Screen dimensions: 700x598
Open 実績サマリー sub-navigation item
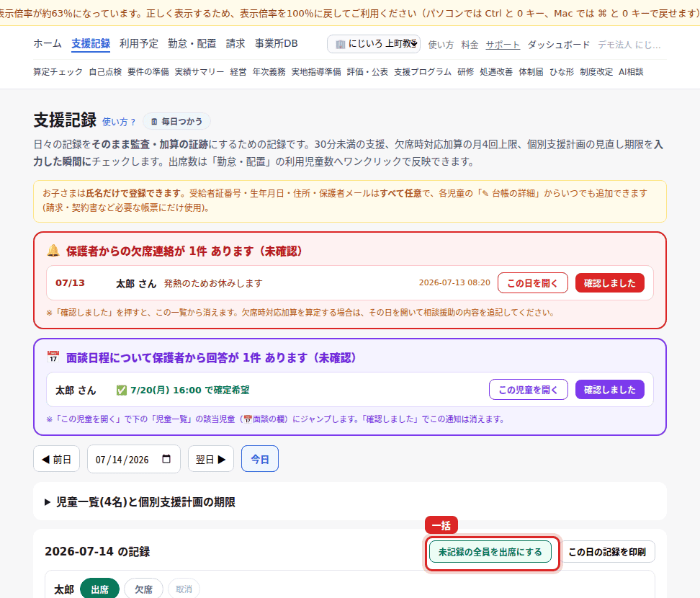199,72
